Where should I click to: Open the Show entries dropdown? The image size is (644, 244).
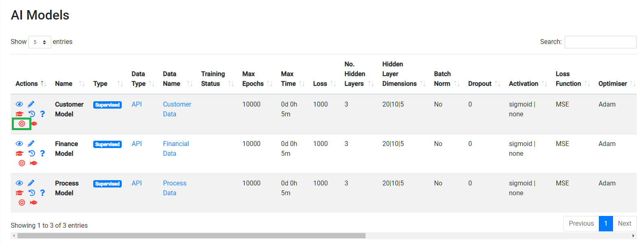click(39, 41)
